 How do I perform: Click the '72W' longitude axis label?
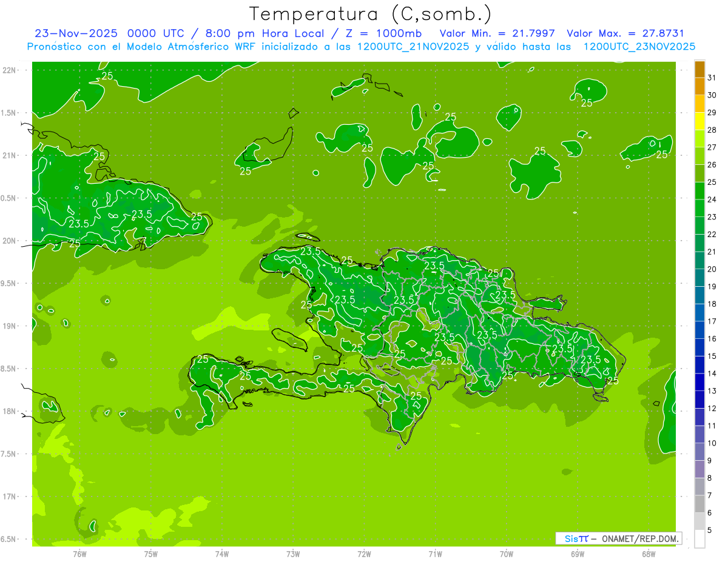[x=364, y=554]
